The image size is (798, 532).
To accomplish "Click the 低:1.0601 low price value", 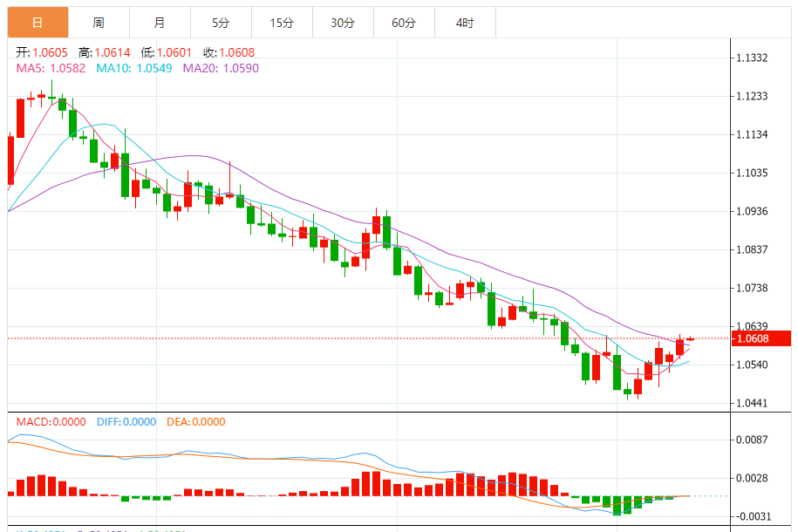I will click(x=167, y=52).
